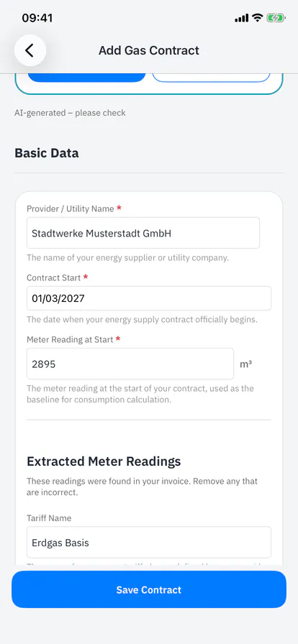This screenshot has height=644, width=298.
Task: Go back using the left chevron button
Action: click(x=30, y=50)
